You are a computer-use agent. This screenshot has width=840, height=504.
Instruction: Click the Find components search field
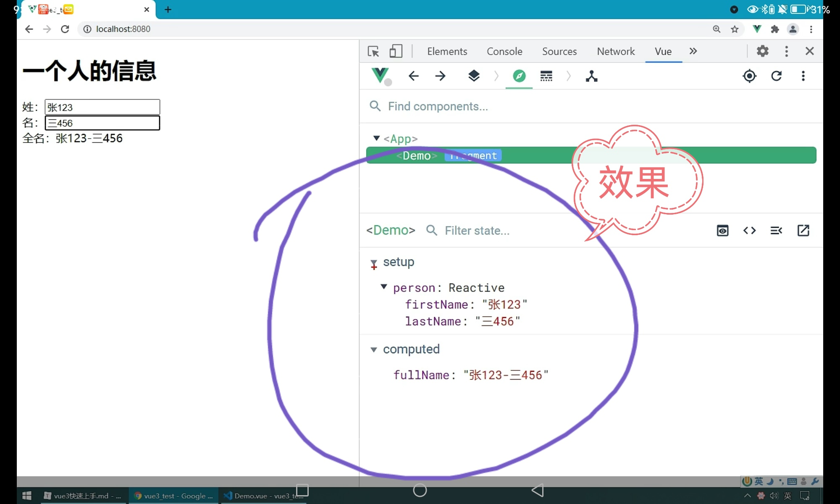point(438,106)
